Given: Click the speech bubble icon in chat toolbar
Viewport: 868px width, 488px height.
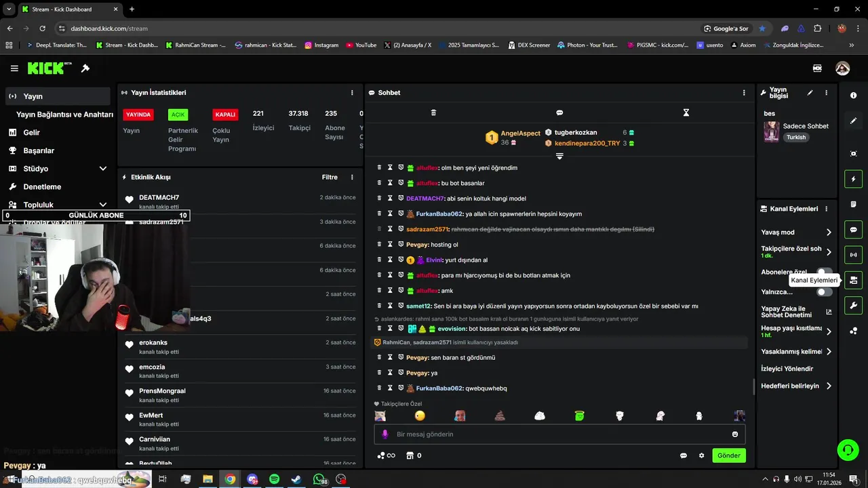Looking at the screenshot, I should [559, 113].
